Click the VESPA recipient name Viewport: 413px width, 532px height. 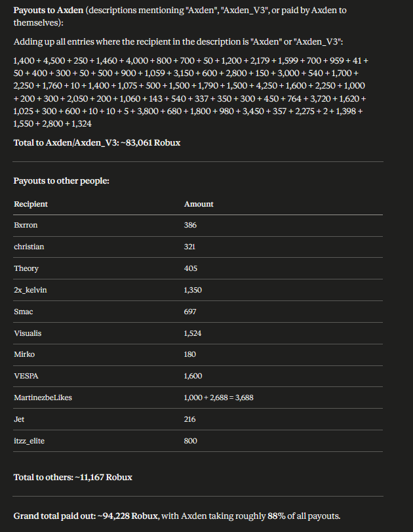tap(26, 376)
